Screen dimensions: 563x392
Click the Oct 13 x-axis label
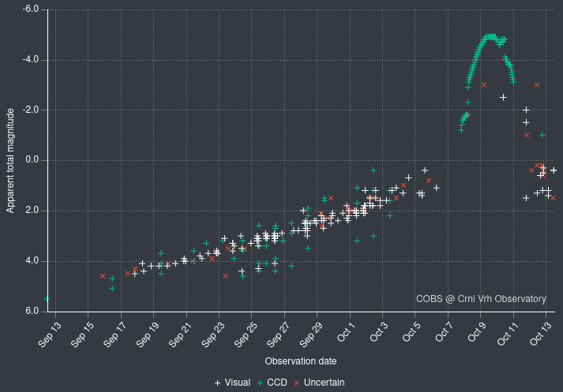pyautogui.click(x=541, y=334)
